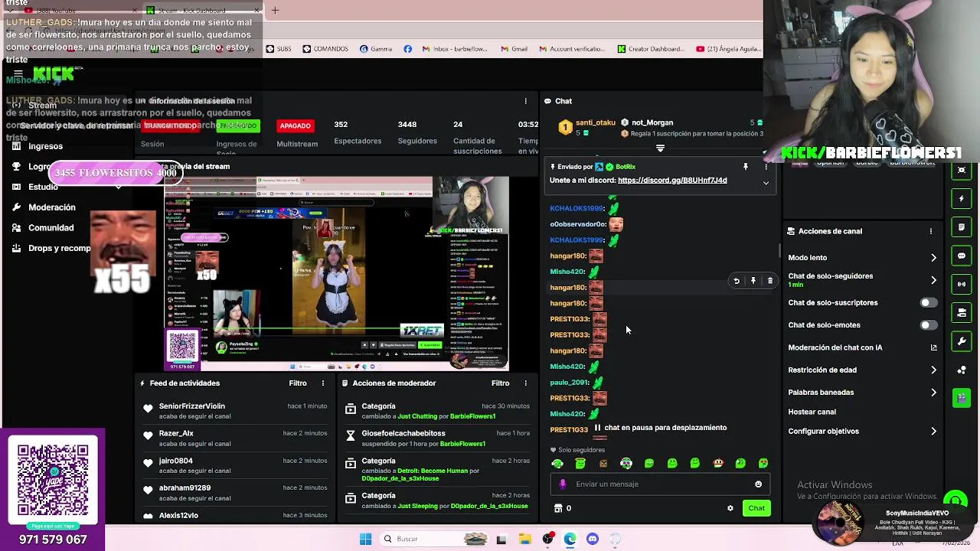
Task: Click santi_otaku in the leaderboard
Action: coord(595,122)
